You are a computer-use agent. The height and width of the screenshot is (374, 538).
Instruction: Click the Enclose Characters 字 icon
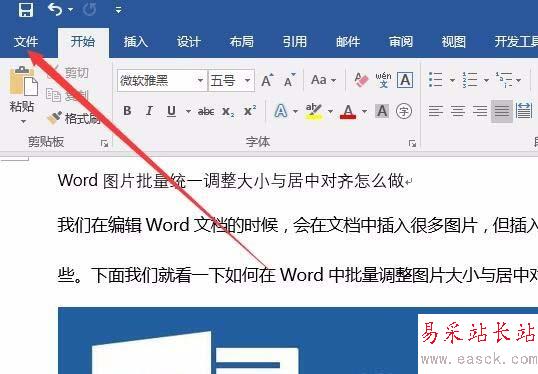point(404,111)
